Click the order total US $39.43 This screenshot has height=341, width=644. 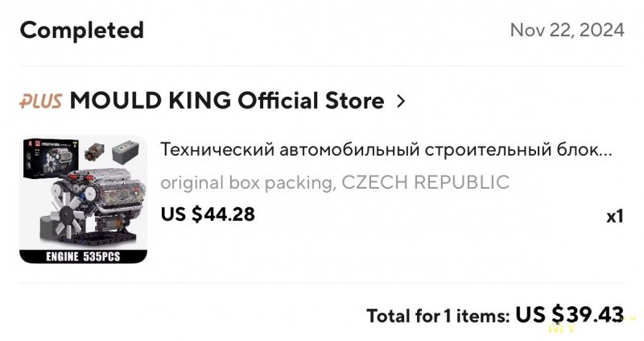pyautogui.click(x=569, y=314)
